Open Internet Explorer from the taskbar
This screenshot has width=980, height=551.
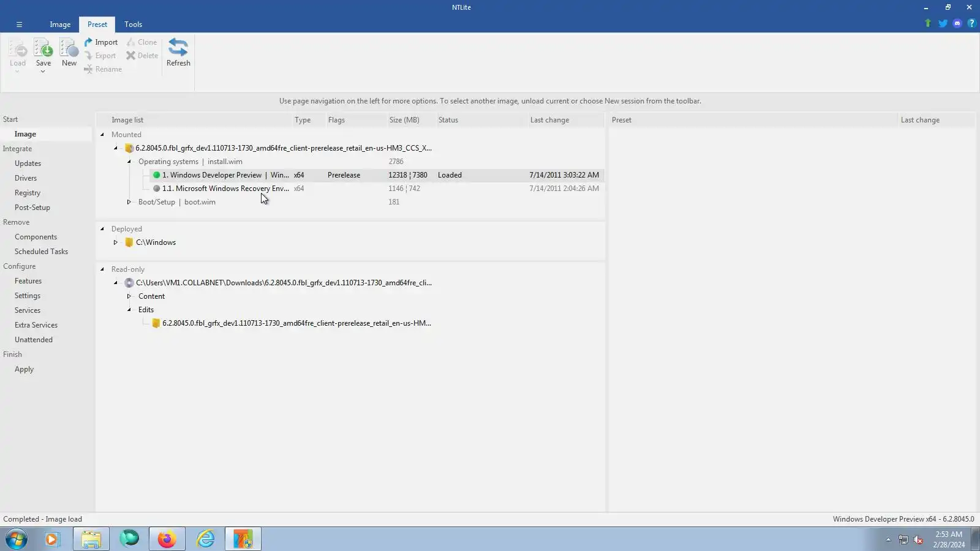[205, 539]
